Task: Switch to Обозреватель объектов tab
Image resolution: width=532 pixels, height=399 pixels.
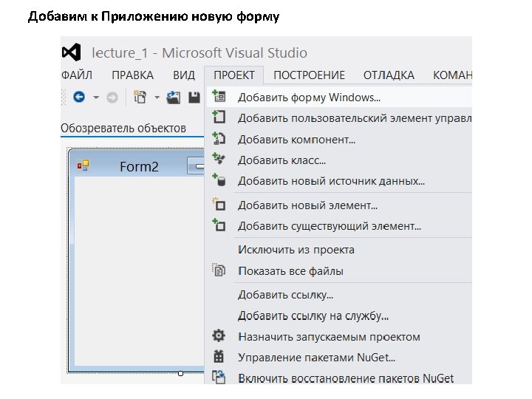Action: click(123, 129)
